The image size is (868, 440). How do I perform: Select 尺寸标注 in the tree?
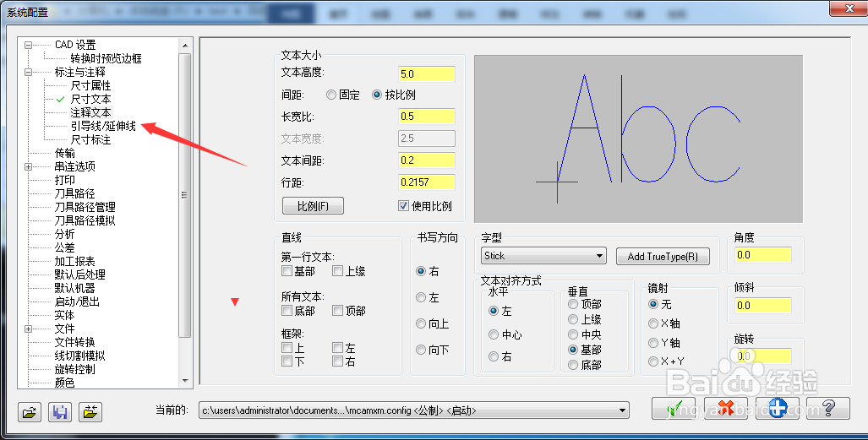click(x=90, y=140)
